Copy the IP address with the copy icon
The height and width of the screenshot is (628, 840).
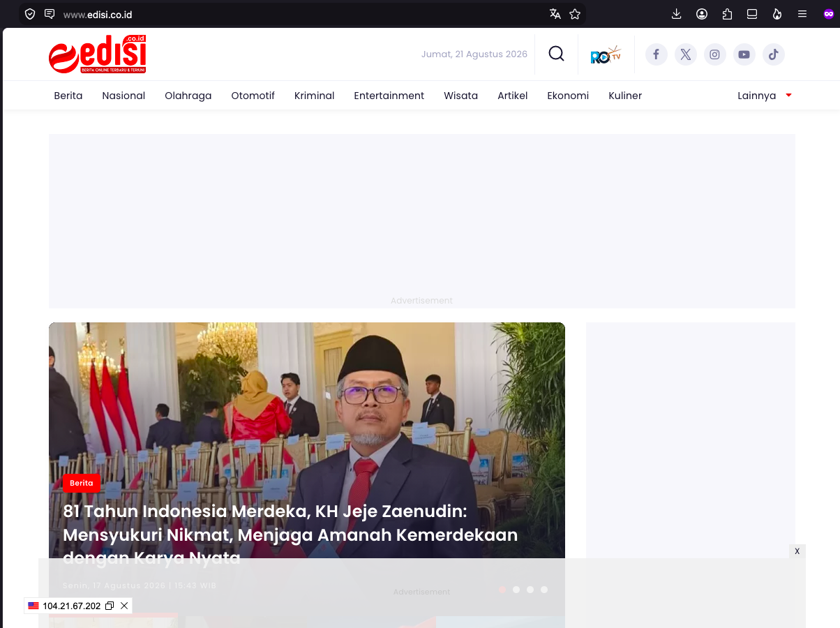[110, 606]
